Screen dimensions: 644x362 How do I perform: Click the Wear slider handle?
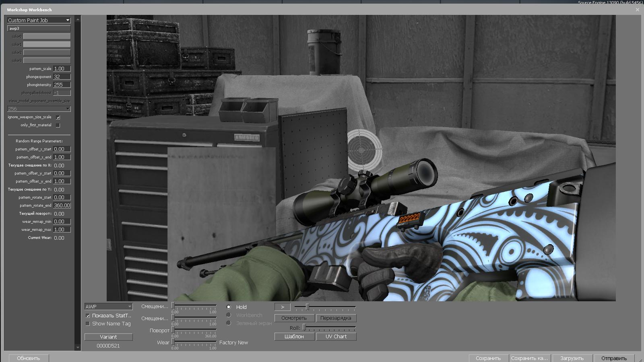click(173, 341)
